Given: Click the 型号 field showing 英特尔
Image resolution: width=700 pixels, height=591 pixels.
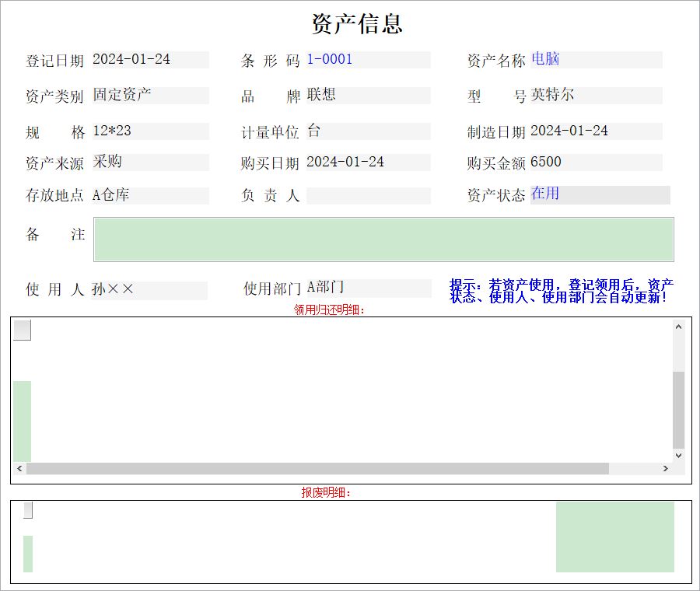Looking at the screenshot, I should pyautogui.click(x=597, y=96).
